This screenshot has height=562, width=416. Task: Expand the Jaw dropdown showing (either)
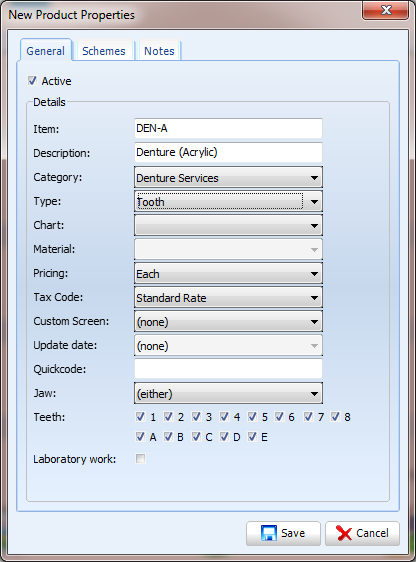click(228, 394)
